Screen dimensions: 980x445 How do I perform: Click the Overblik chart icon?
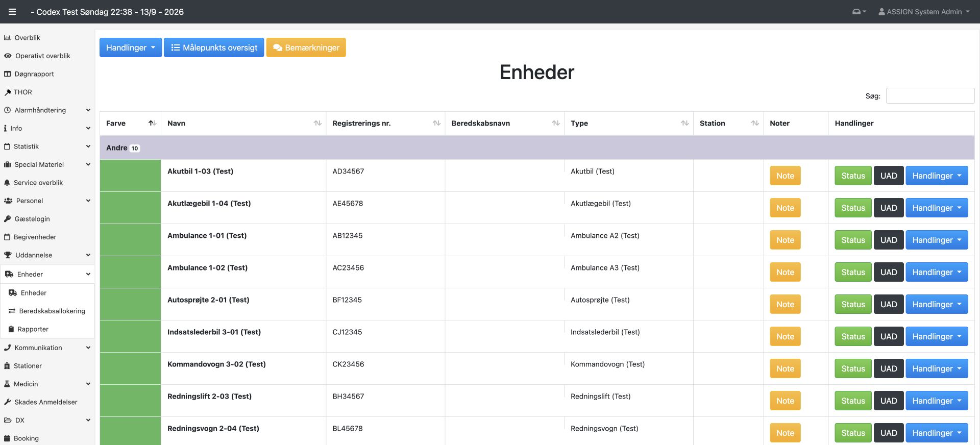tap(7, 38)
